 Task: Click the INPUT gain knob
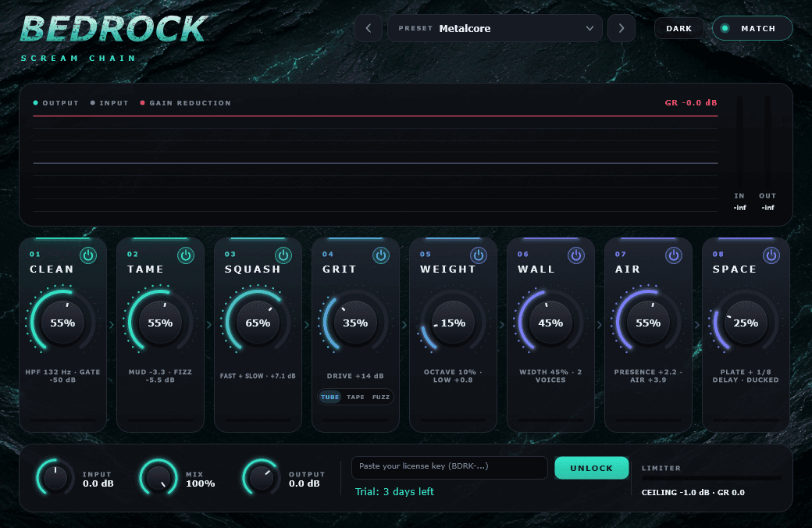[55, 478]
